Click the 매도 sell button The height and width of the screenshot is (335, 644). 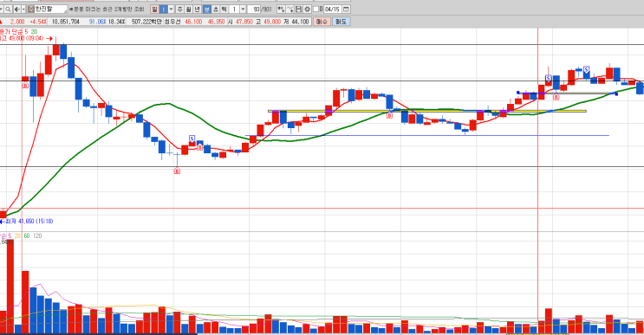pos(341,22)
